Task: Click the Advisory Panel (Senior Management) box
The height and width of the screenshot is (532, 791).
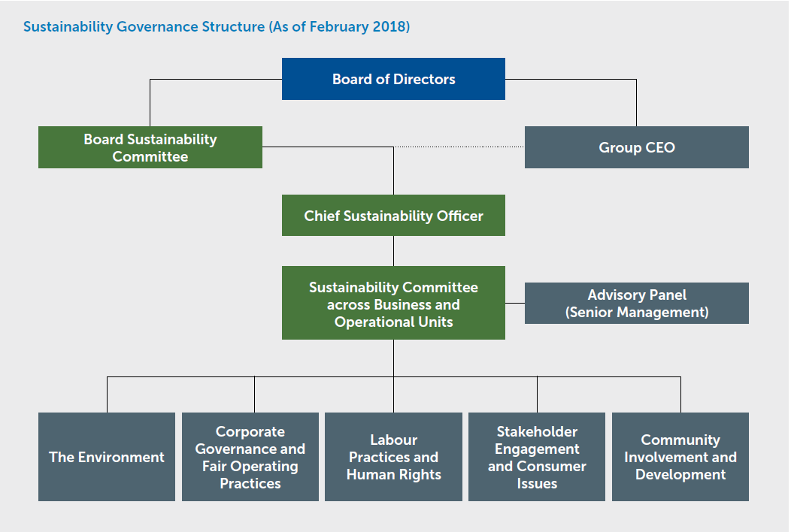Action: click(x=636, y=304)
